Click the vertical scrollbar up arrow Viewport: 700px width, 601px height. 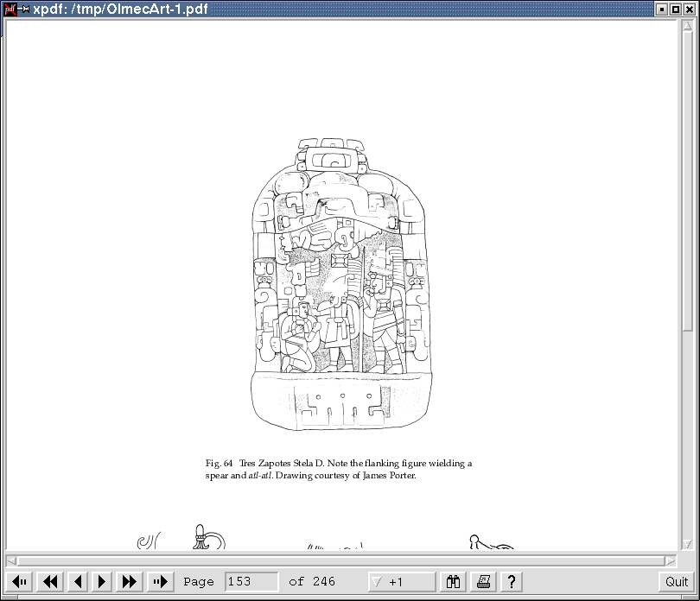pyautogui.click(x=688, y=26)
